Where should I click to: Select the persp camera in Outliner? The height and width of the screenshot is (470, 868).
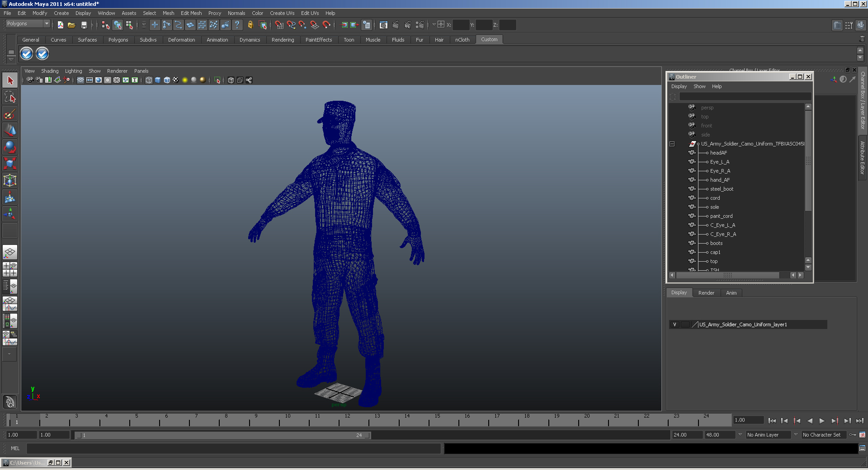pos(707,108)
